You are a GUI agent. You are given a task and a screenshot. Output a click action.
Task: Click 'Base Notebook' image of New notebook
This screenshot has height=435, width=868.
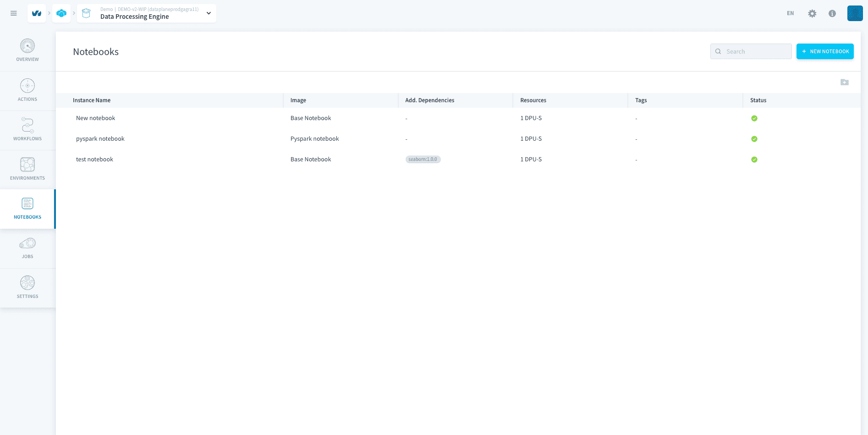coord(311,118)
